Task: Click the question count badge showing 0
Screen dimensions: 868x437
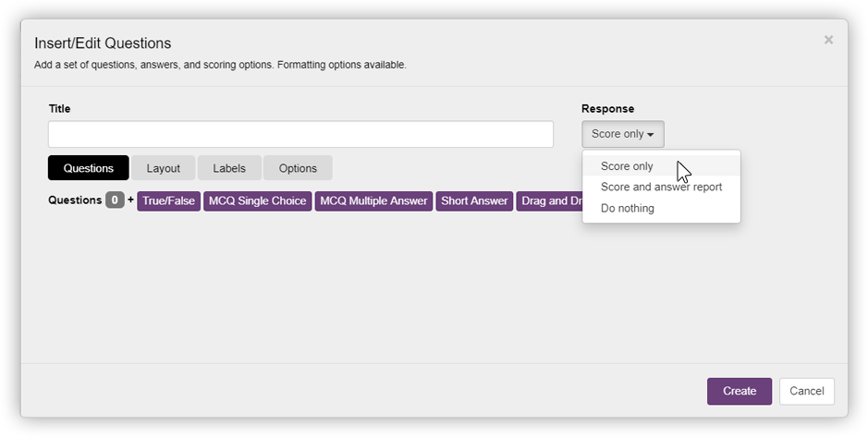Action: pos(115,200)
